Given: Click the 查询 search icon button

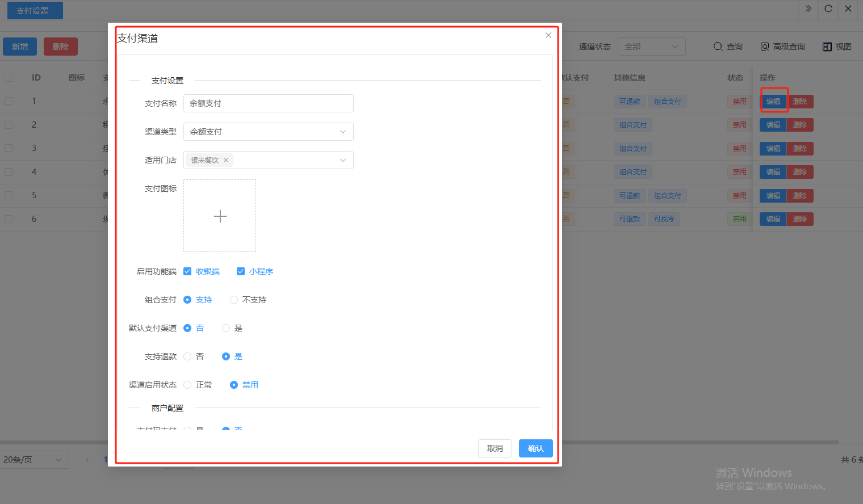Looking at the screenshot, I should 728,47.
